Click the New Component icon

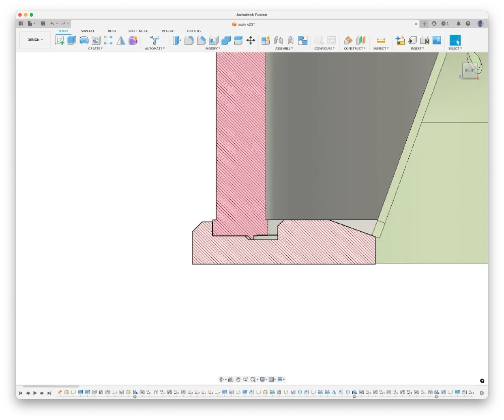[x=266, y=40]
